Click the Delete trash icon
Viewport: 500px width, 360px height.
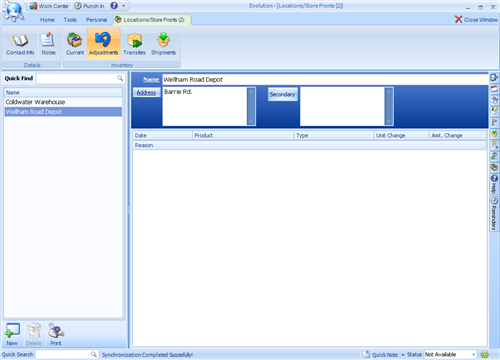pos(34,334)
